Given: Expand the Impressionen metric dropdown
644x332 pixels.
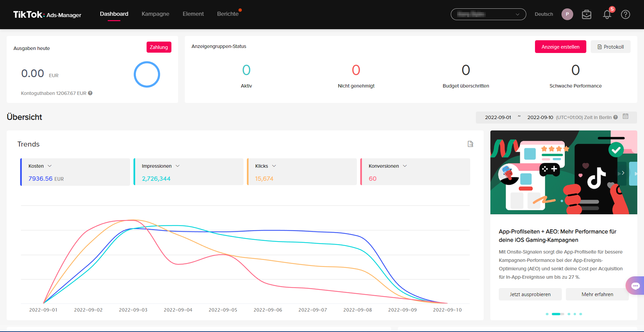Looking at the screenshot, I should (x=177, y=166).
